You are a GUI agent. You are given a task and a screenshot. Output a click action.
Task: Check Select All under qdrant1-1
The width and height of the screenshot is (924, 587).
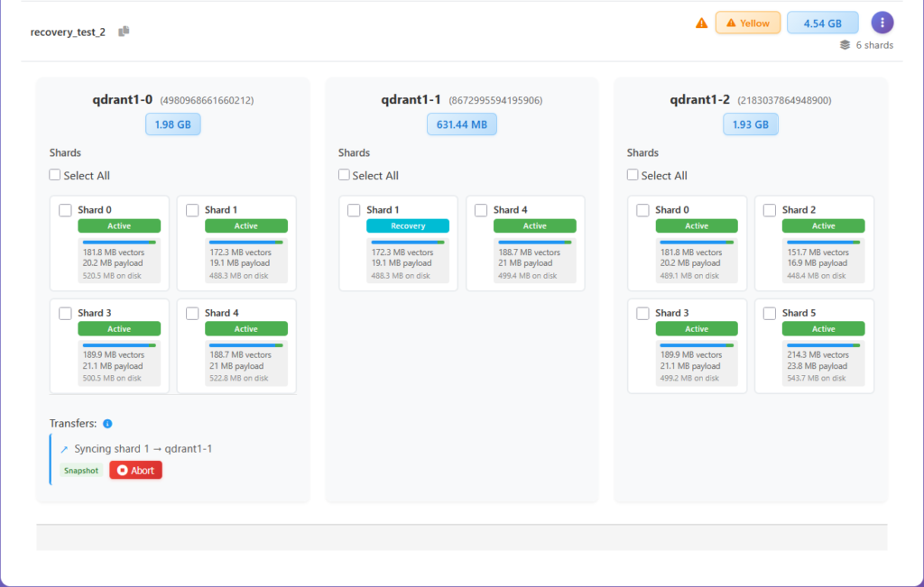coord(344,176)
